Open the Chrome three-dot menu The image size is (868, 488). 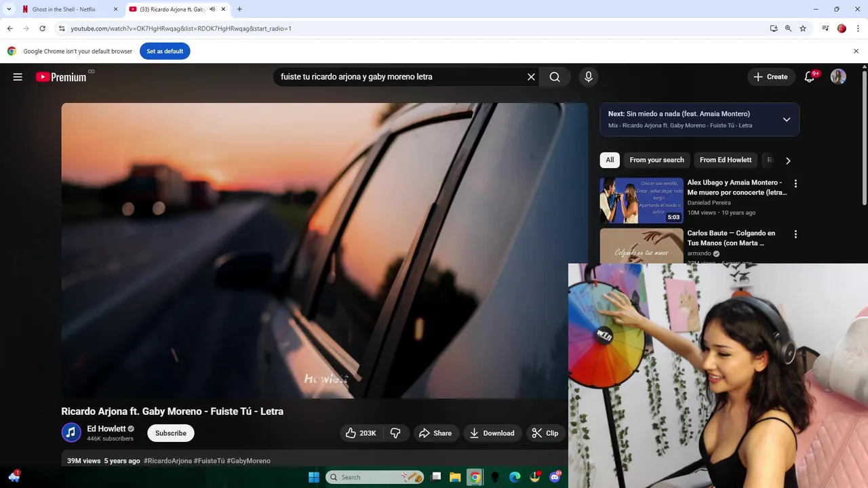click(x=859, y=28)
